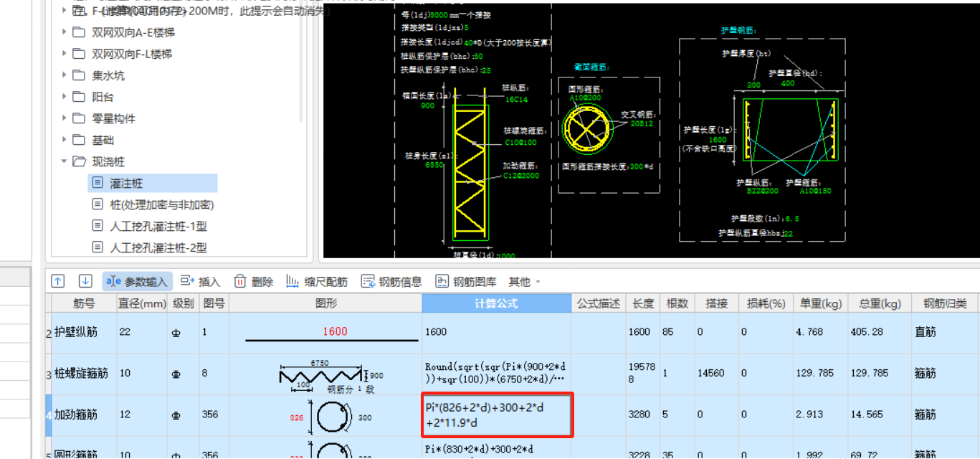The height and width of the screenshot is (459, 980).
Task: Click the folder icon beside 基础
Action: 80,140
